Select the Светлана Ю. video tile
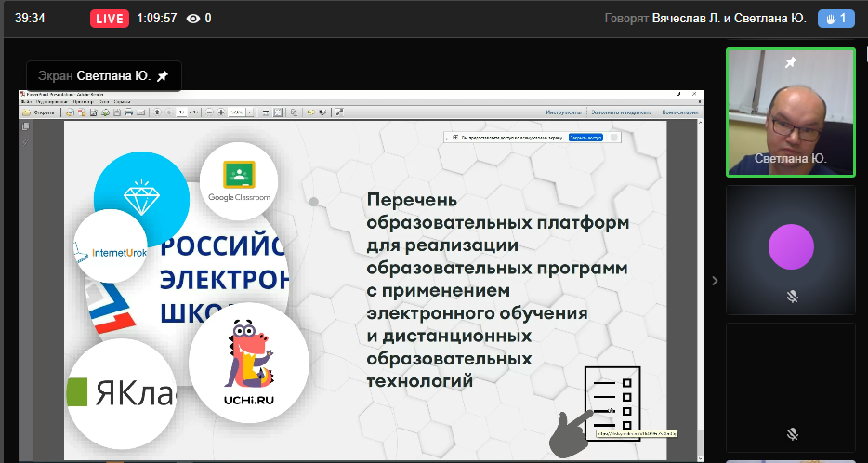Screen dimensions: 868x463 pos(791,112)
